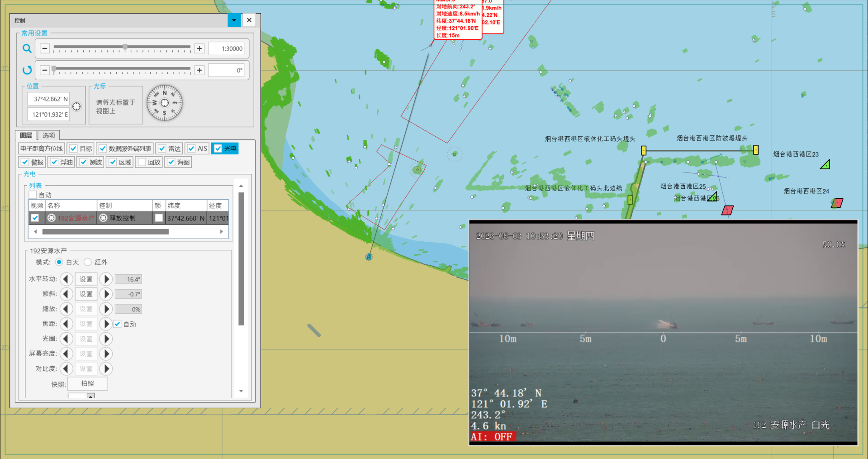Enable the 回放 playback layer checkbox

(142, 162)
